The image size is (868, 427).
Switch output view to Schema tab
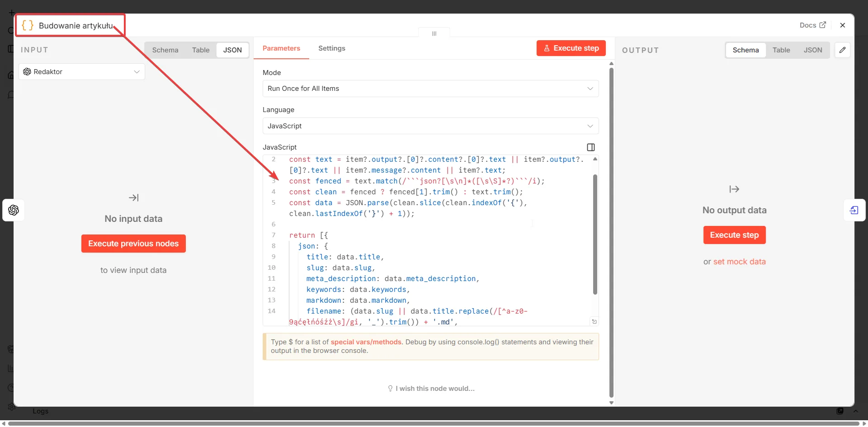coord(745,50)
